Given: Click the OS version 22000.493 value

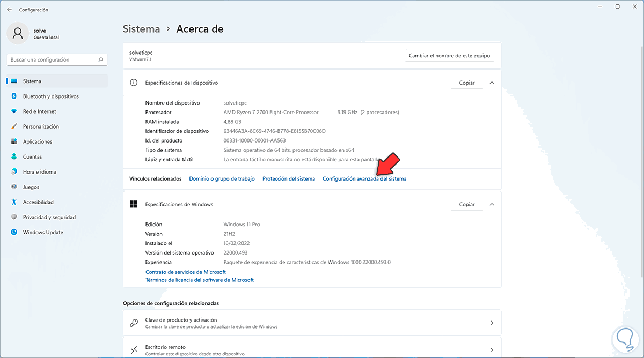Looking at the screenshot, I should pos(237,253).
